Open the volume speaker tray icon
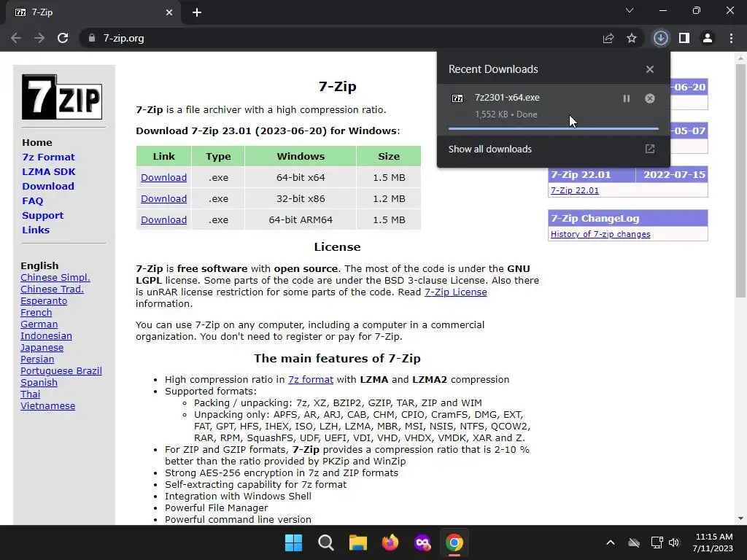The width and height of the screenshot is (747, 560). [673, 542]
